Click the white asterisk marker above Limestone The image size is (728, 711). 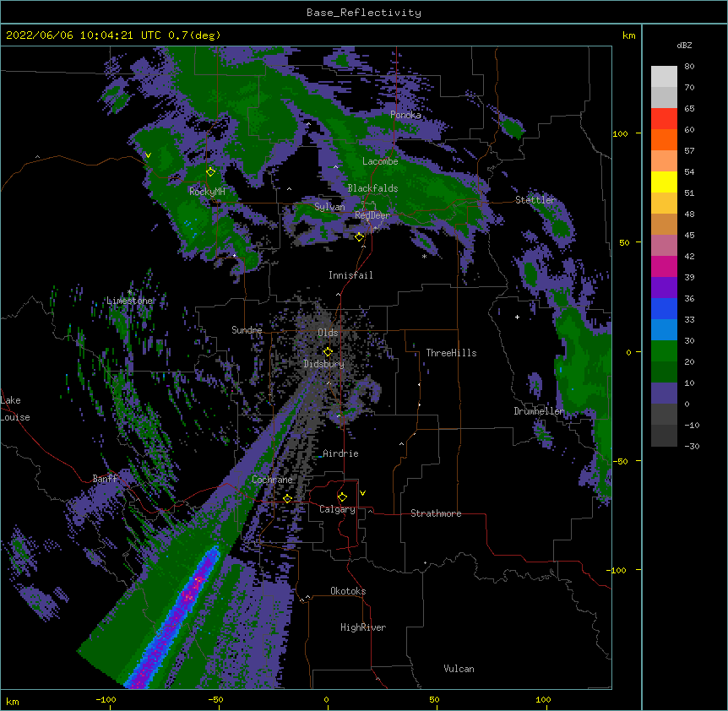coord(130,292)
